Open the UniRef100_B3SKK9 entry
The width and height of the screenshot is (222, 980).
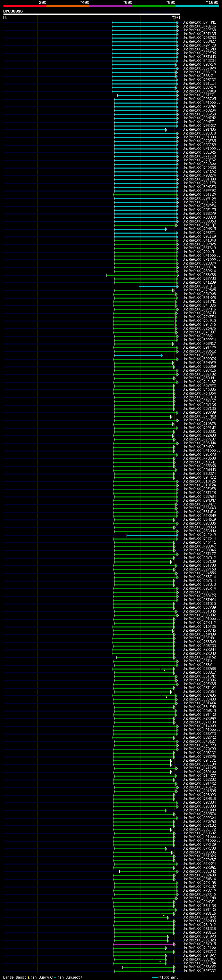199,72
